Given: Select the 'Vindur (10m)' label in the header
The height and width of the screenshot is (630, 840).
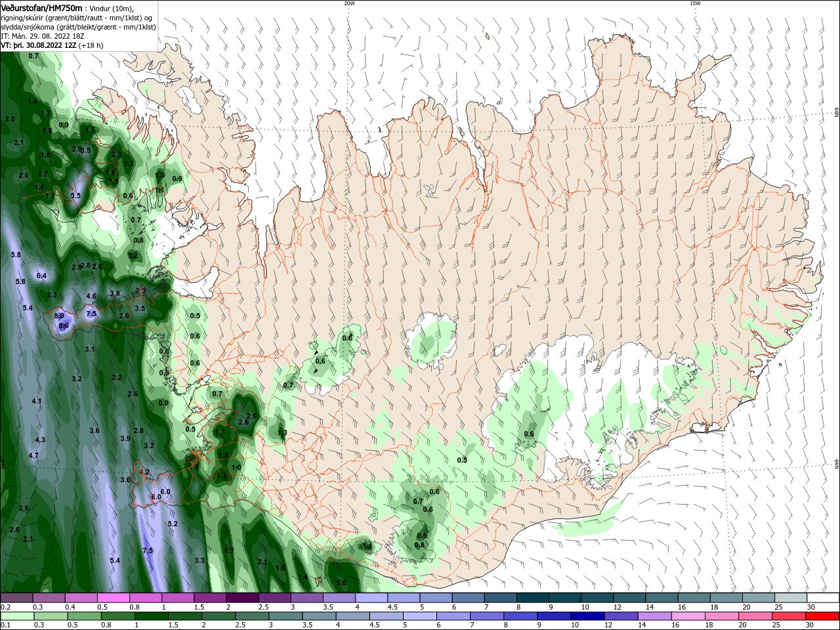Looking at the screenshot, I should tap(111, 9).
